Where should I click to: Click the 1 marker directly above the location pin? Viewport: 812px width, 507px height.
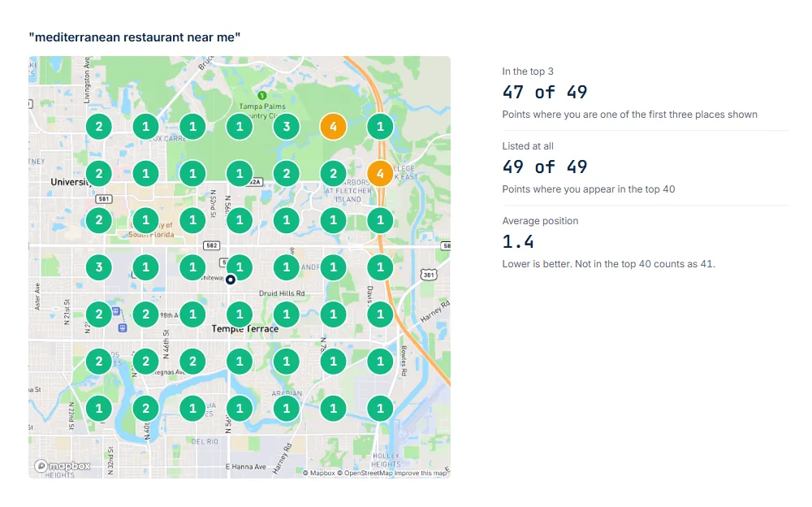click(x=240, y=267)
